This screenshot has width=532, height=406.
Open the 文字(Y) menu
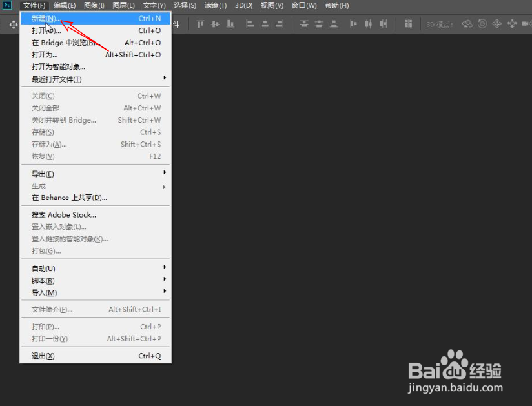(154, 5)
